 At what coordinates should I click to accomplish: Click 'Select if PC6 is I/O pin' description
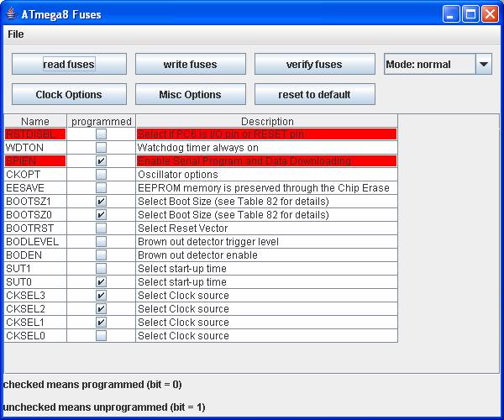click(x=267, y=134)
